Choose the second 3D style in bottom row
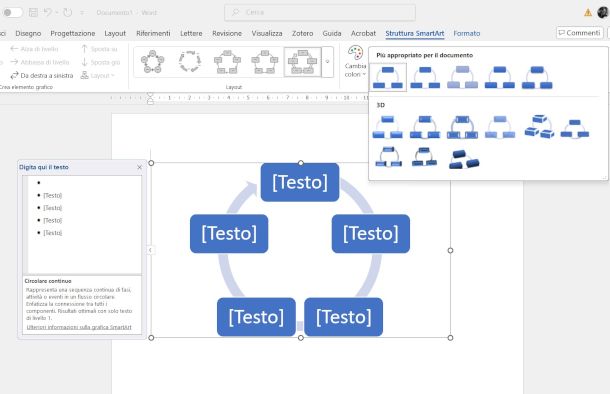 [x=424, y=157]
